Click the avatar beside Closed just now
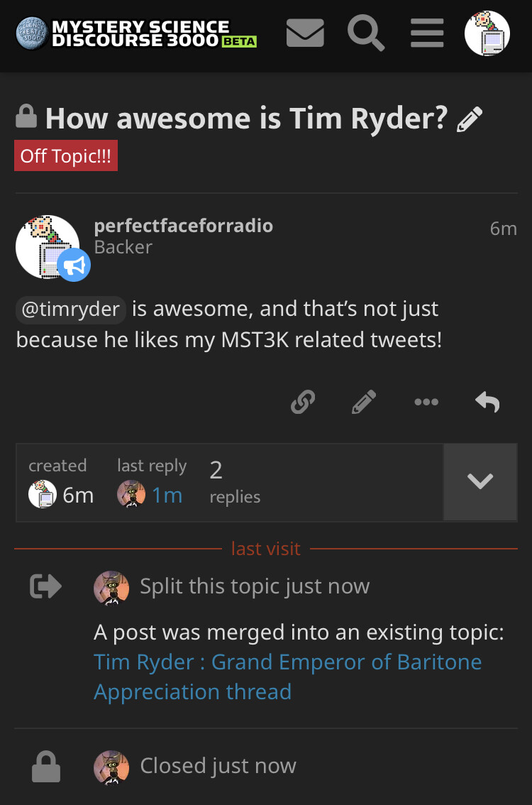The image size is (532, 805). pyautogui.click(x=111, y=767)
